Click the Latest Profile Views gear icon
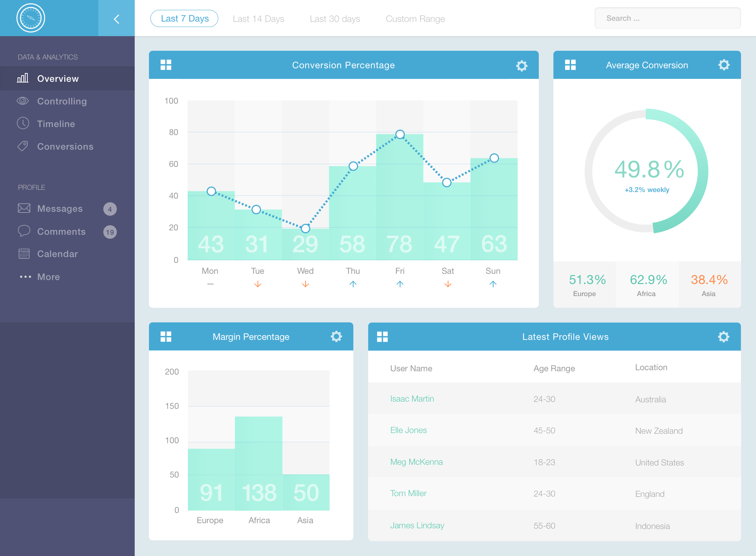 point(723,337)
